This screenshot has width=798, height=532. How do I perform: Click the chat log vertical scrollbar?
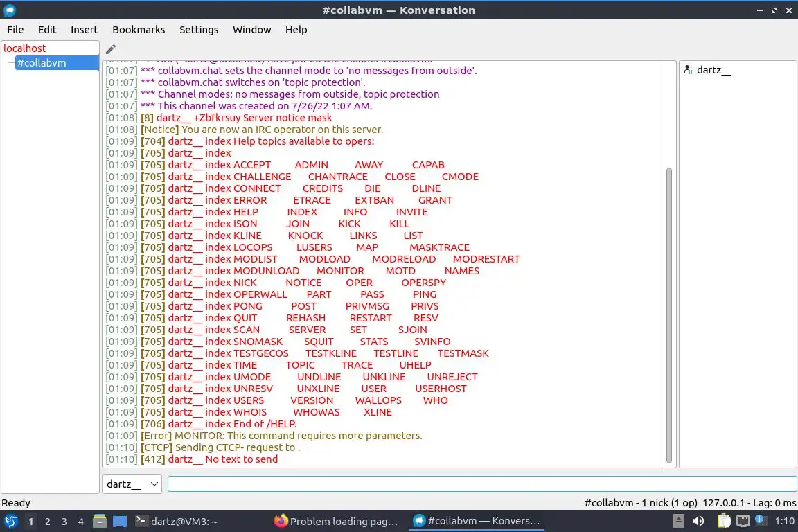(668, 316)
